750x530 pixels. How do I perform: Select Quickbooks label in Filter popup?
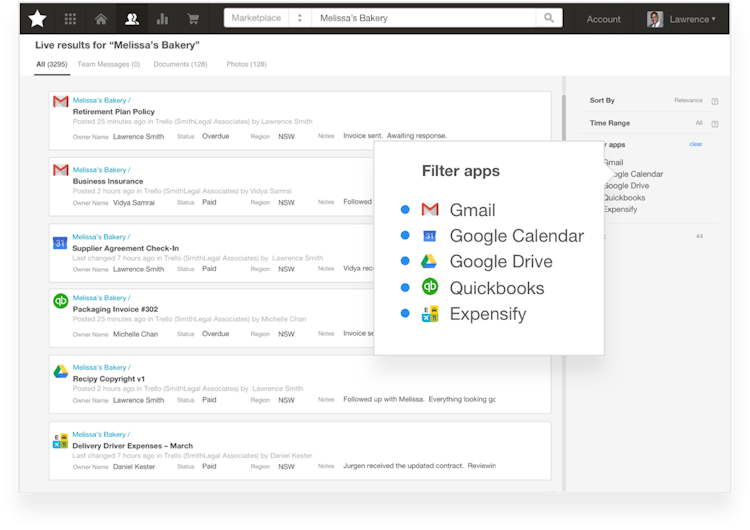(497, 288)
